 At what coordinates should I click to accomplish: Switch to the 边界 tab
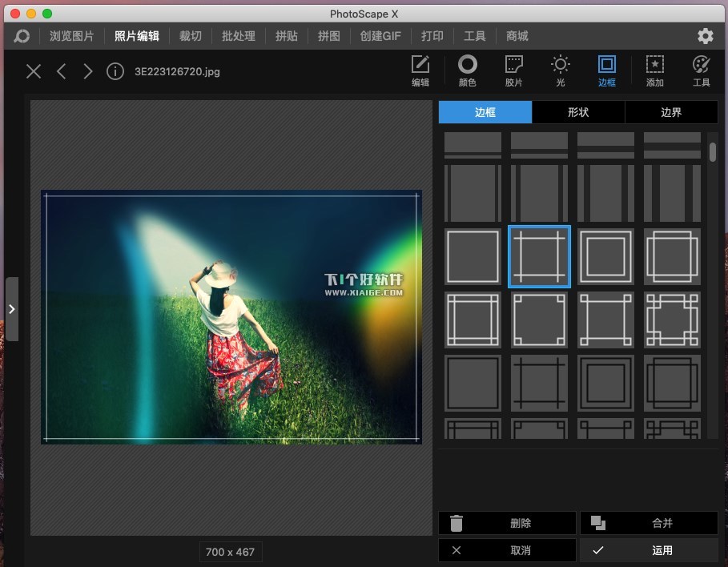click(671, 112)
